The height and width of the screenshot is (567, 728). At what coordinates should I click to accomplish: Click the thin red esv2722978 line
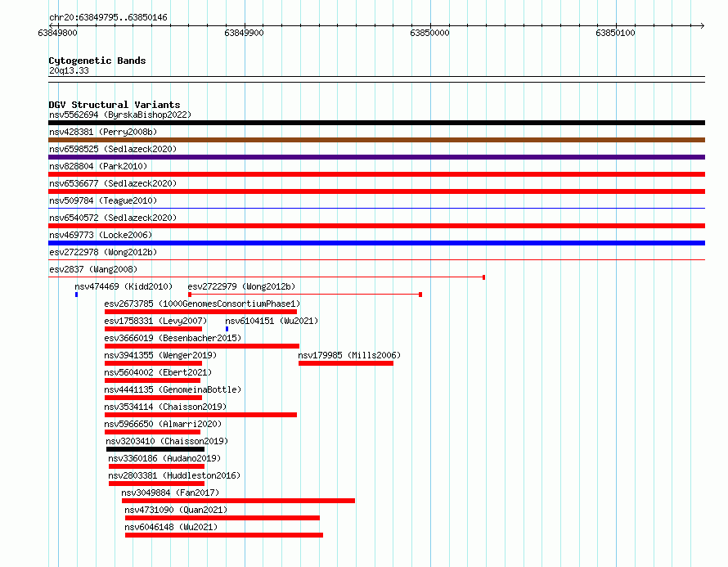[x=376, y=260]
